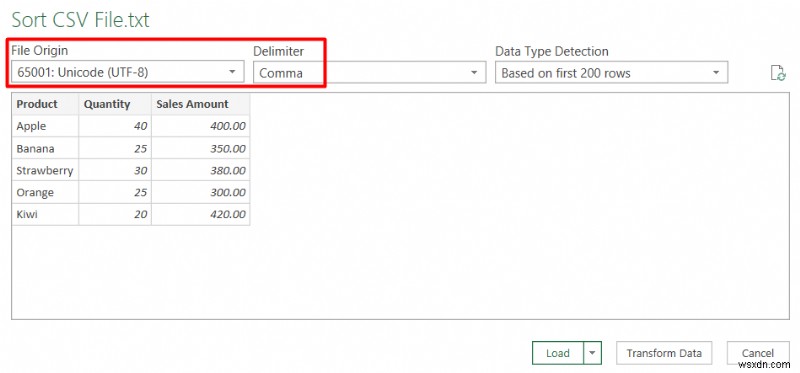The image size is (800, 373).
Task: Click the Banana cell
Action: click(45, 148)
